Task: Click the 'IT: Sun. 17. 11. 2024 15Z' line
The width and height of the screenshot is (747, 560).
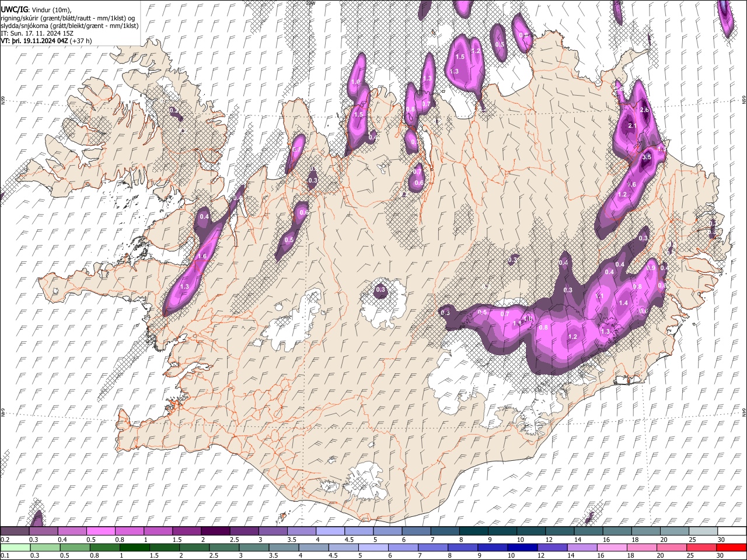Action: [x=37, y=33]
